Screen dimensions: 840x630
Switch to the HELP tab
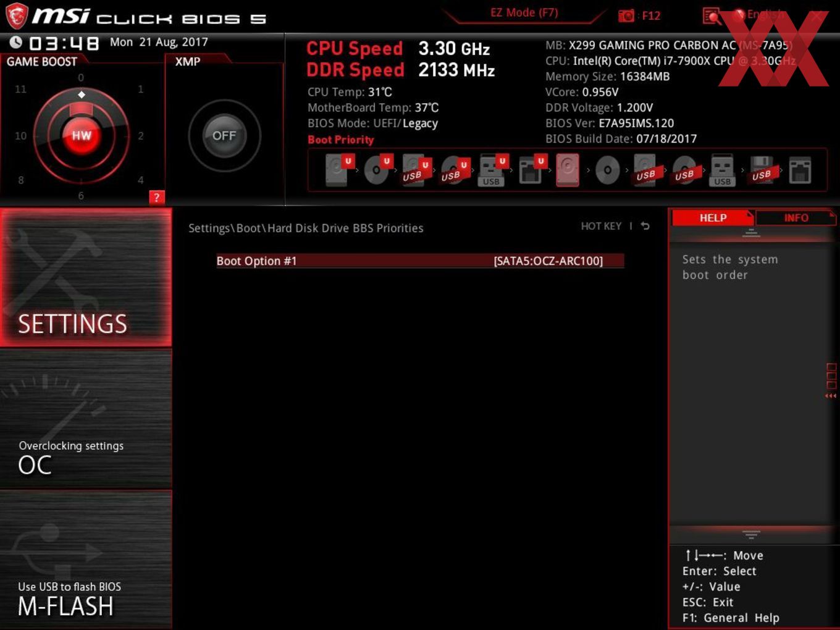[x=713, y=217]
